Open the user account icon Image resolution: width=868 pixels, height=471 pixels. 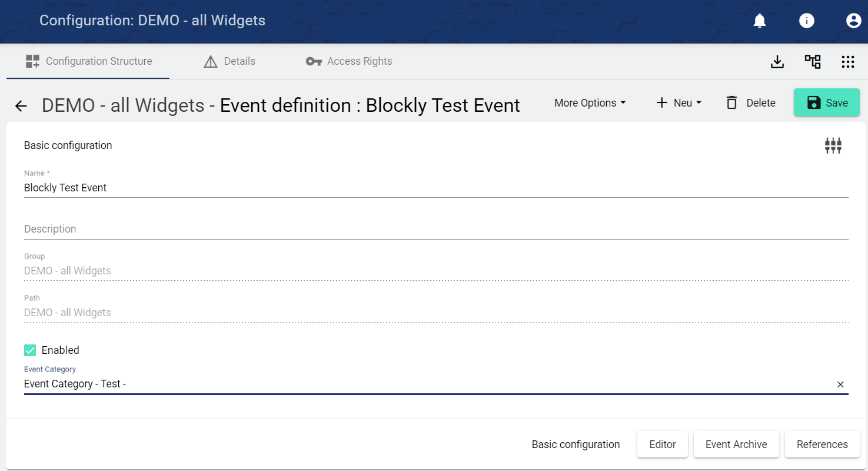(853, 21)
